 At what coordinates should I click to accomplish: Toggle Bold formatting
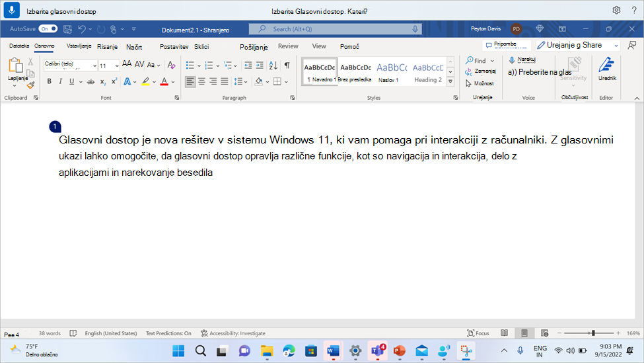(x=50, y=81)
